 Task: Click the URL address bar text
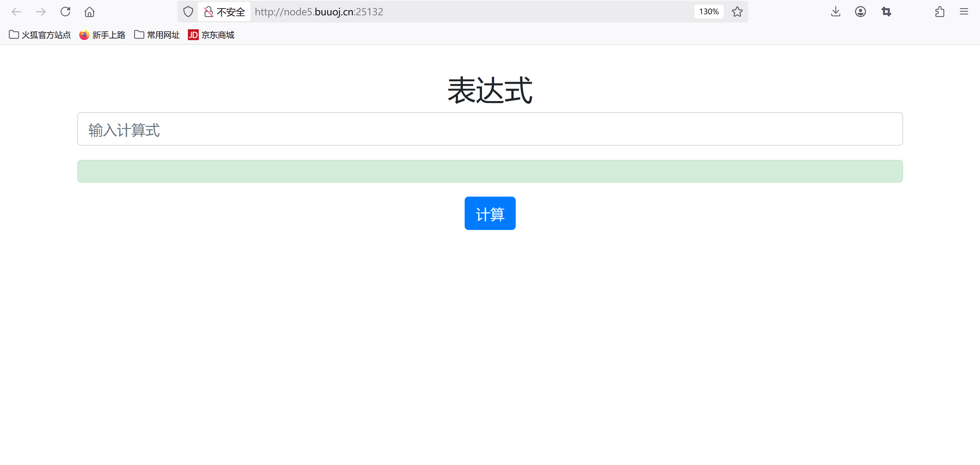coord(319,12)
